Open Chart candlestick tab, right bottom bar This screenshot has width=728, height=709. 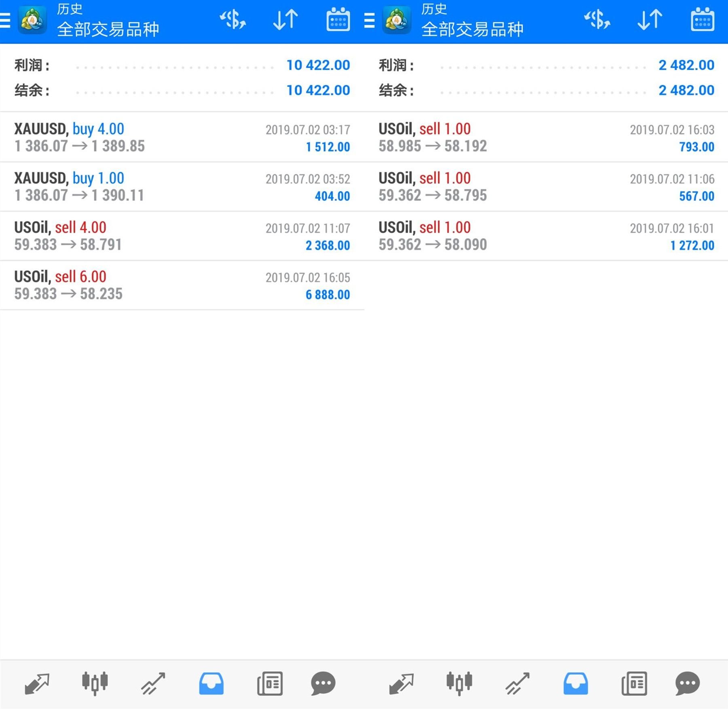[x=459, y=684]
